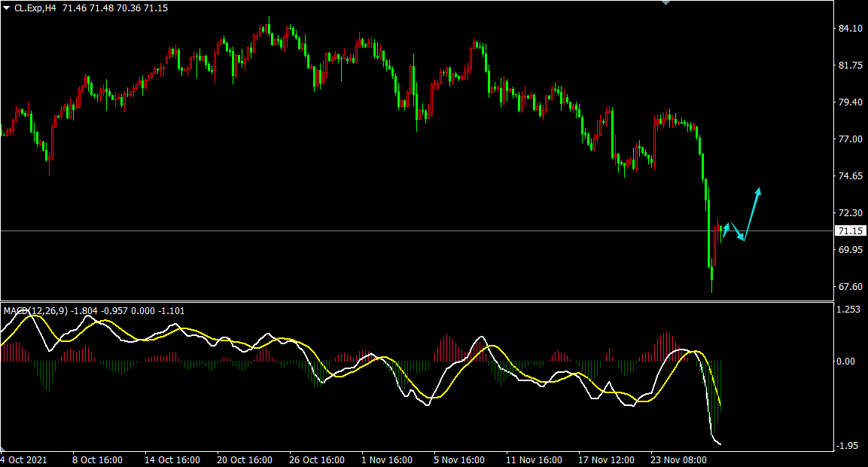Image resolution: width=868 pixels, height=467 pixels.
Task: Click the 26 Oct 16:00 time label
Action: tap(316, 459)
